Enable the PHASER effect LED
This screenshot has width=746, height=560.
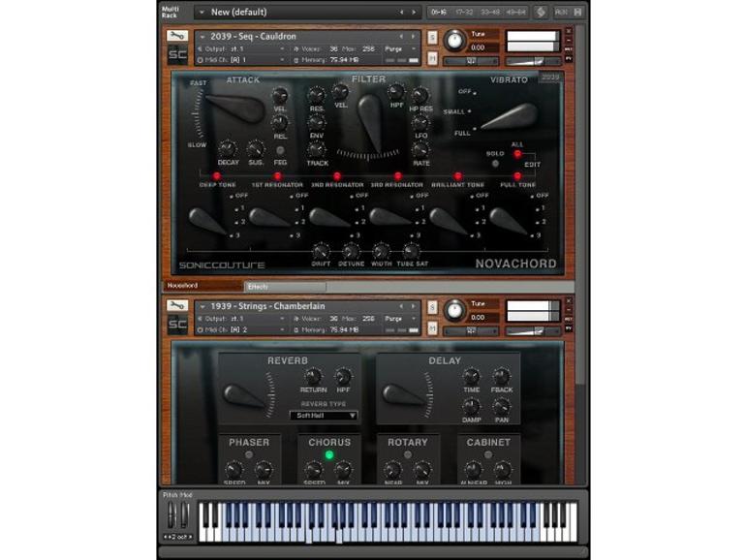(x=249, y=454)
